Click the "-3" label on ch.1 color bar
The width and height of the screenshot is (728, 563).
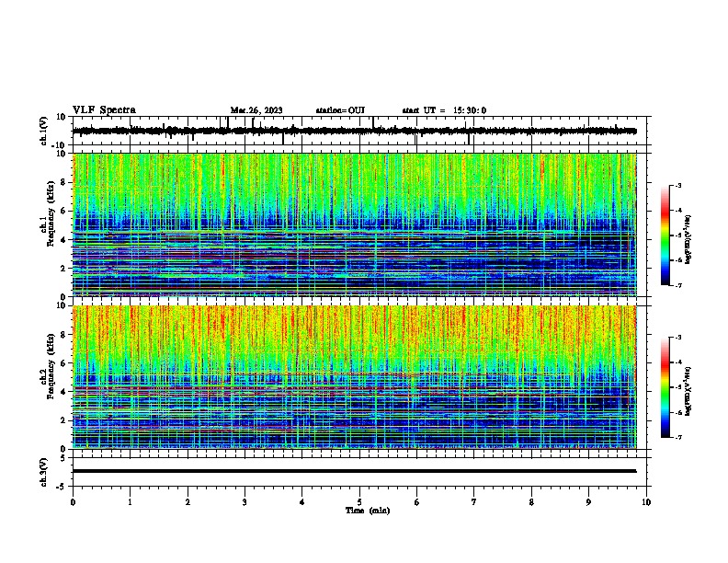pyautogui.click(x=678, y=186)
